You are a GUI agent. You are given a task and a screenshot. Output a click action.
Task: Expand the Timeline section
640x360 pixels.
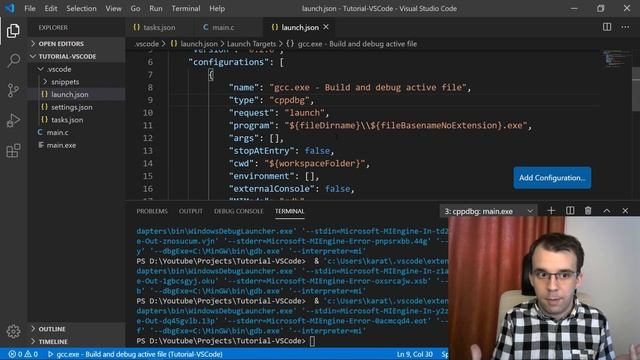(76, 341)
